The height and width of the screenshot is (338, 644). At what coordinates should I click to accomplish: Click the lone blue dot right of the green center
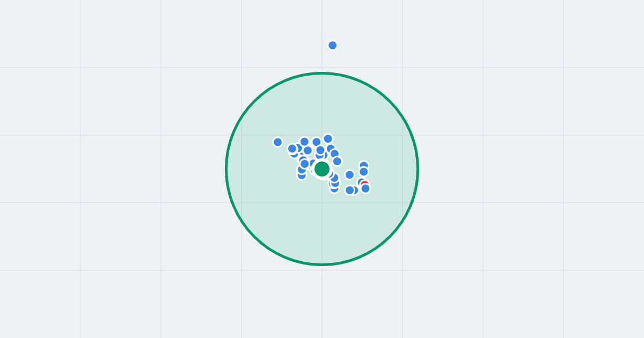click(349, 174)
